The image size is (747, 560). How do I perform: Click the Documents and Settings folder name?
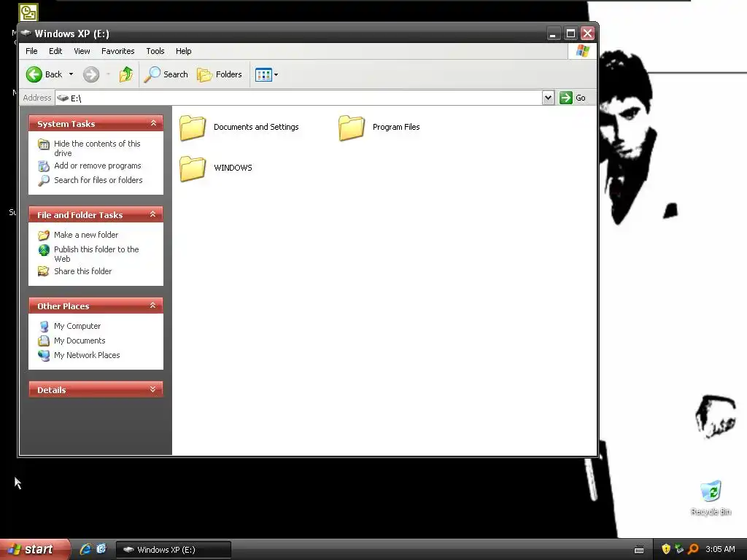click(x=256, y=127)
